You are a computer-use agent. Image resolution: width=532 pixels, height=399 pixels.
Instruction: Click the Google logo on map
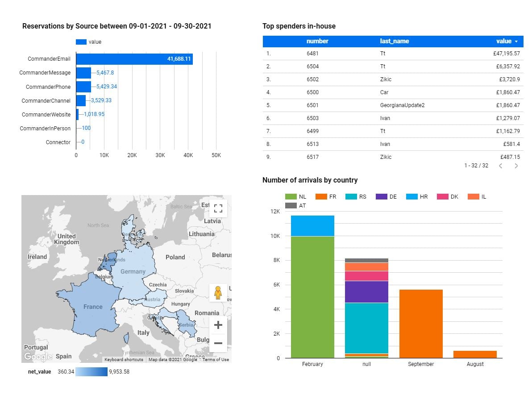tap(38, 357)
